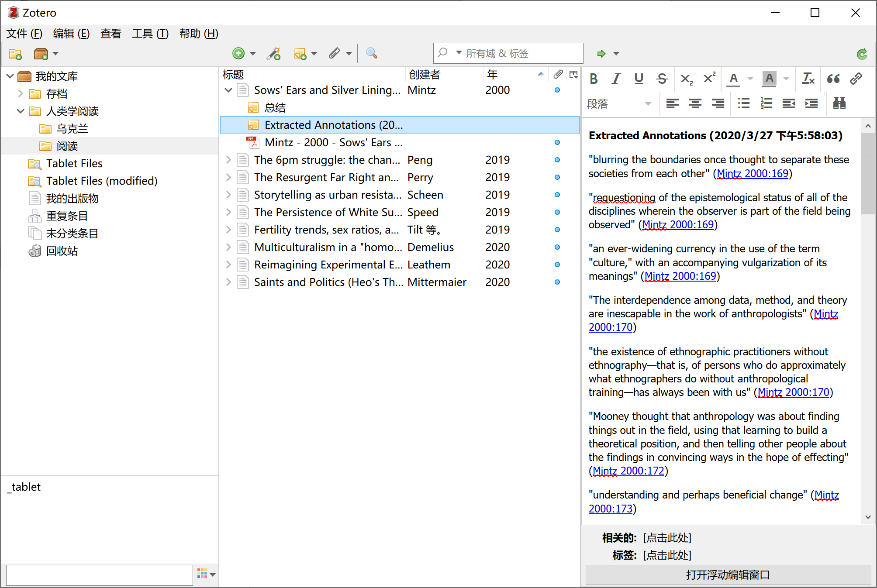877x588 pixels.
Task: Click the Add Attachment paperclip icon
Action: coord(335,53)
